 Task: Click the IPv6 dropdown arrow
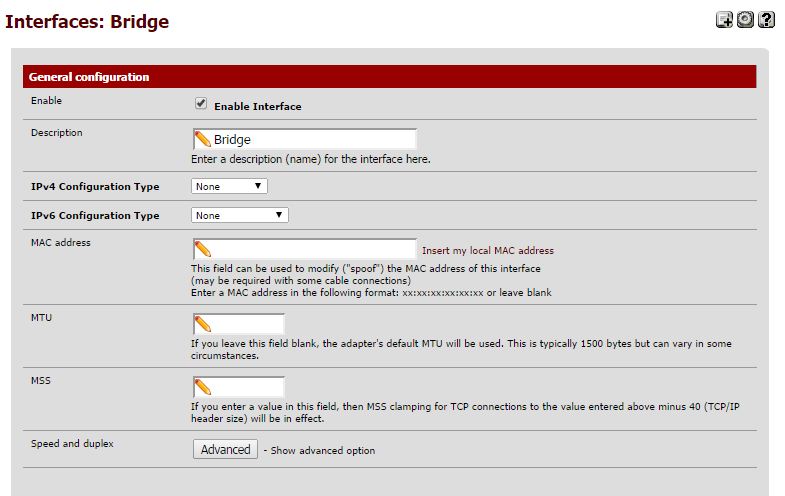279,215
